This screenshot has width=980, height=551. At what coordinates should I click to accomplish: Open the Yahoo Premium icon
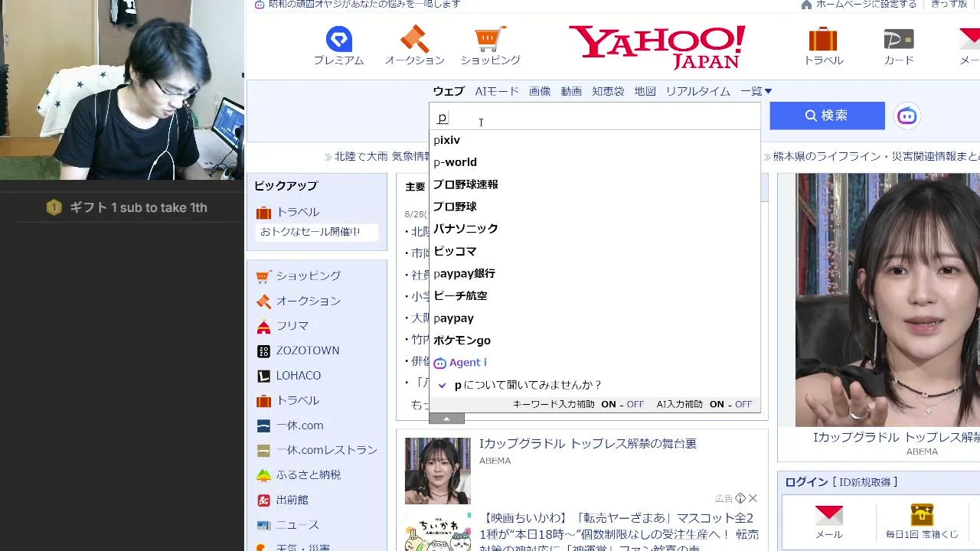click(338, 39)
